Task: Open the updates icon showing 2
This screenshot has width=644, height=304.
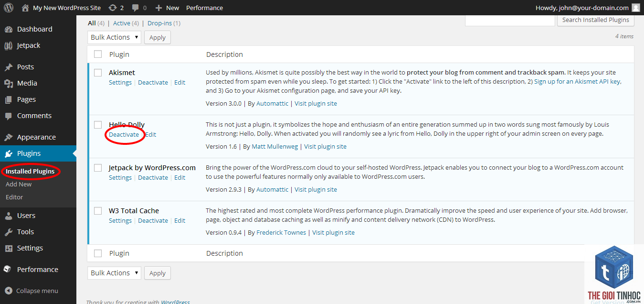Action: point(112,8)
